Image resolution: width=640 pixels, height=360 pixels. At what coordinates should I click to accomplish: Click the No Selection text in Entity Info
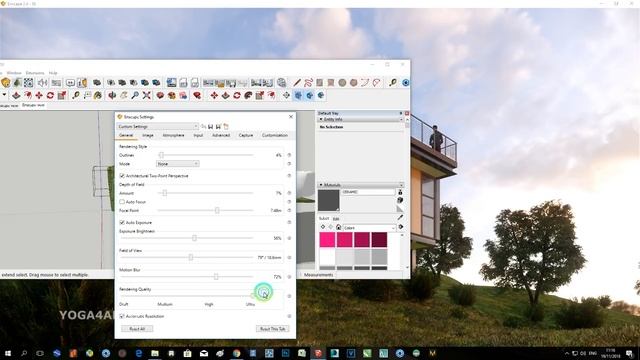click(x=331, y=127)
